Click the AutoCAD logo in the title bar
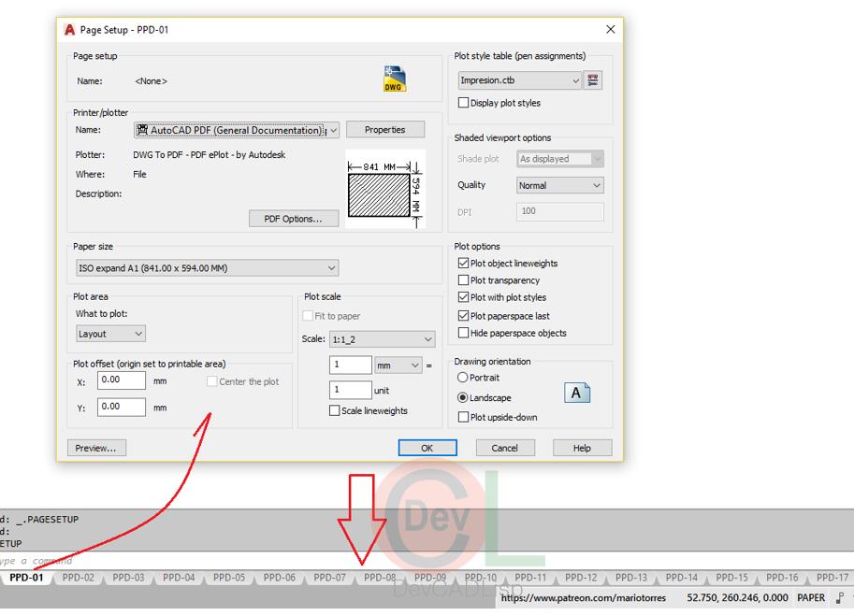Image resolution: width=854 pixels, height=616 pixels. tap(69, 29)
